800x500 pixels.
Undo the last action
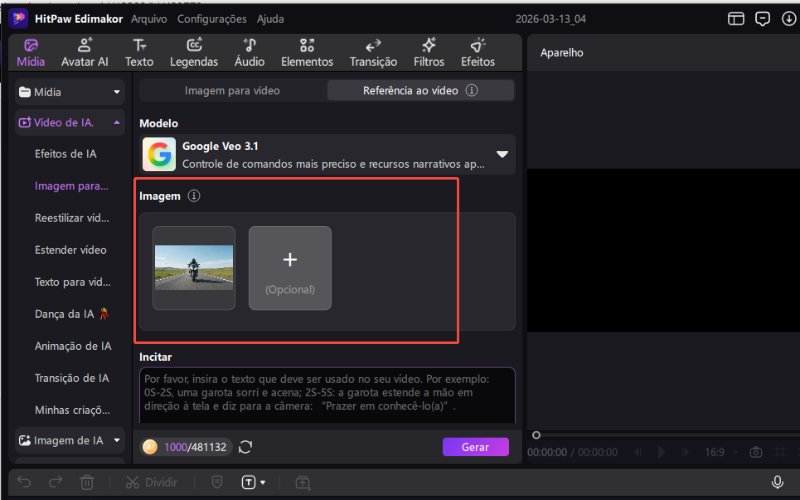point(24,482)
